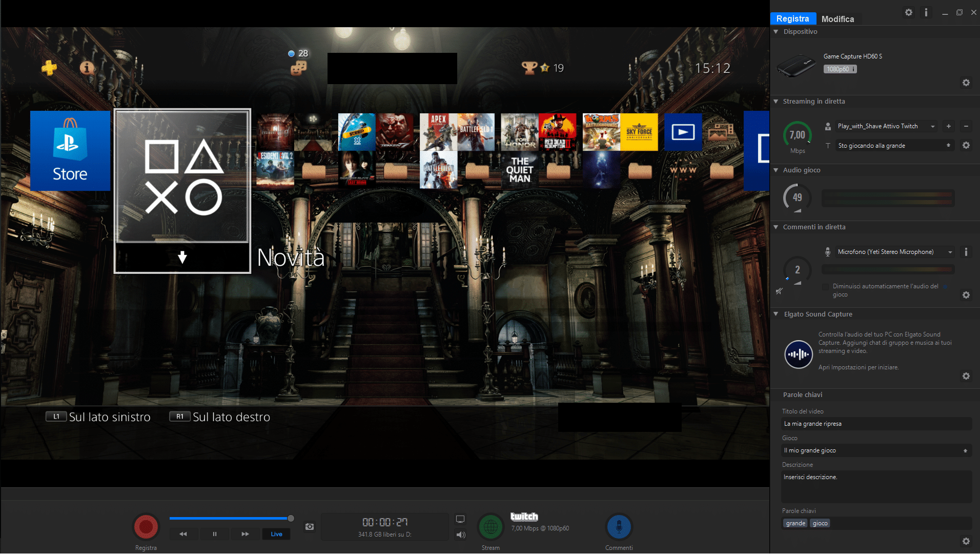Click the flashback timeline slider handle

pos(291,518)
